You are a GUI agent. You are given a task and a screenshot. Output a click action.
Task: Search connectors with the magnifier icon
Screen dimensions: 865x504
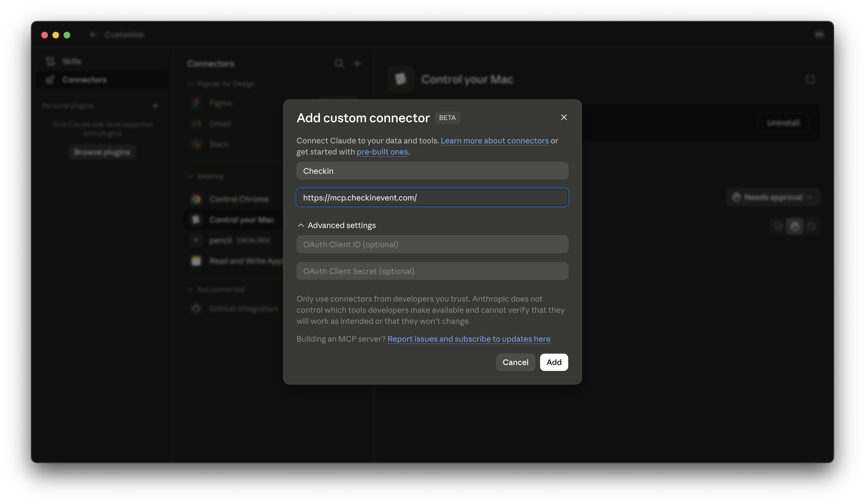[x=339, y=63]
